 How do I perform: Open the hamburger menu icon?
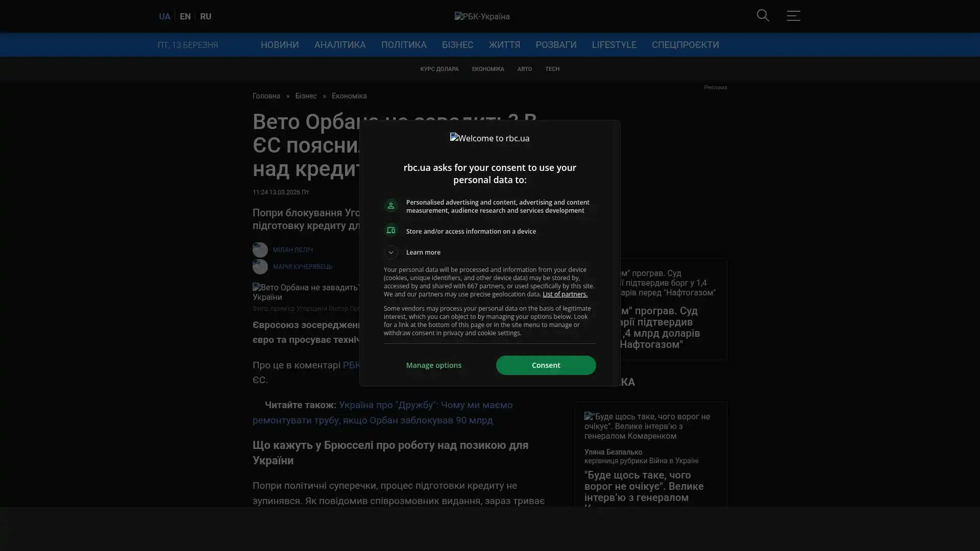(x=793, y=16)
